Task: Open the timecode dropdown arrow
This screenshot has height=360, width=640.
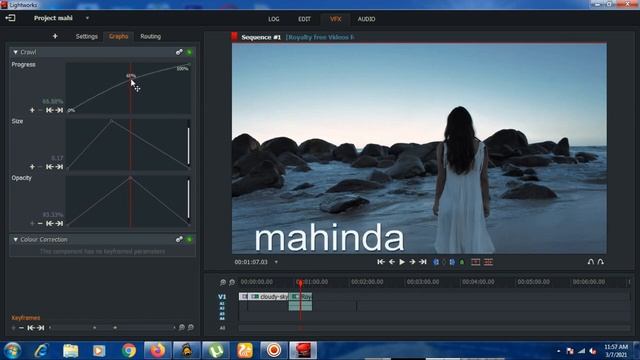Action: [276, 262]
